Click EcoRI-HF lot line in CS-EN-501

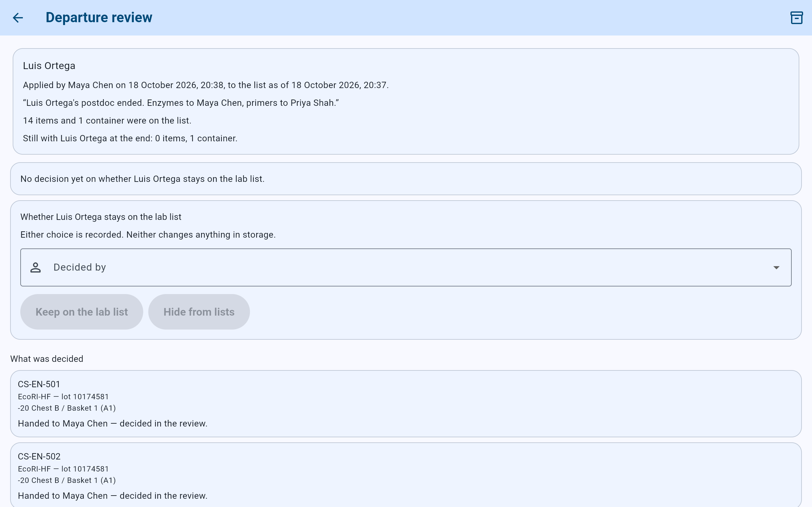(63, 397)
